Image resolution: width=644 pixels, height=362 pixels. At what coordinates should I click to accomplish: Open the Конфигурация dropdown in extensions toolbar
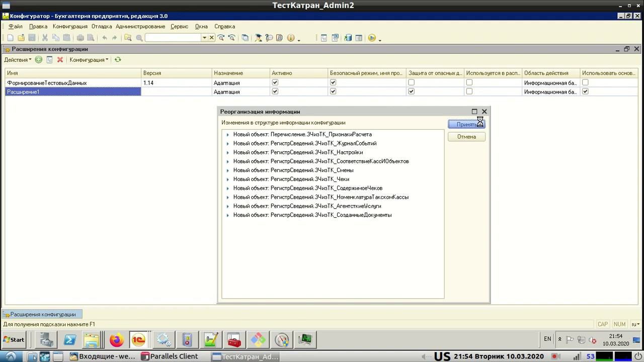89,60
